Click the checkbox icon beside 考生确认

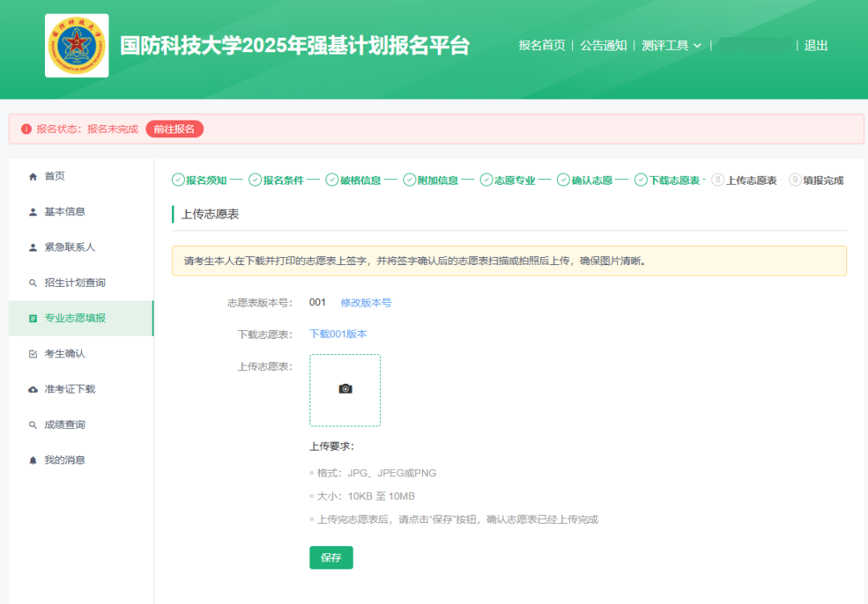tap(33, 354)
